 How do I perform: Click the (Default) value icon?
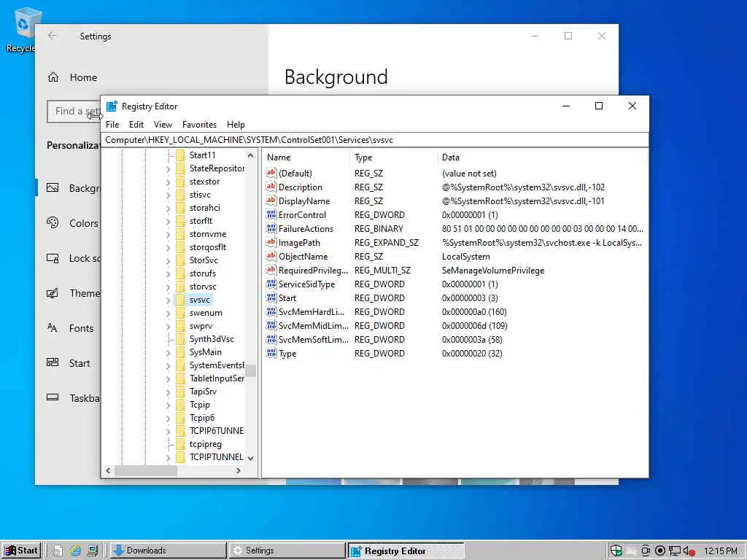tap(271, 174)
